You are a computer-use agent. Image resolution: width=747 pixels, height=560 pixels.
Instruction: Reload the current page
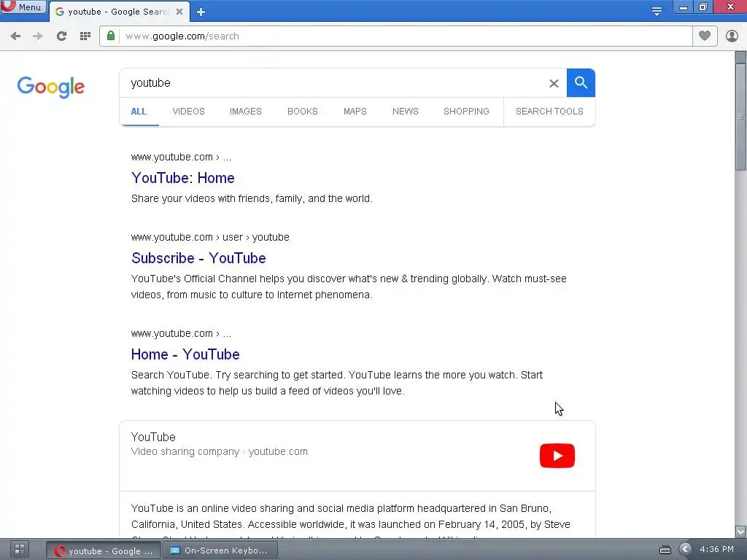click(x=61, y=36)
